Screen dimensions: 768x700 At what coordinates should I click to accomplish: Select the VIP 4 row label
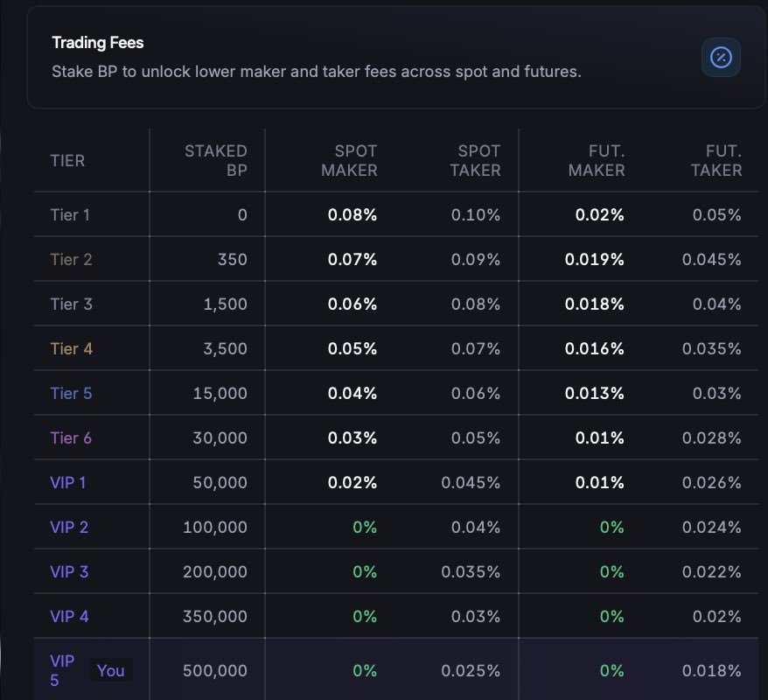pyautogui.click(x=69, y=616)
